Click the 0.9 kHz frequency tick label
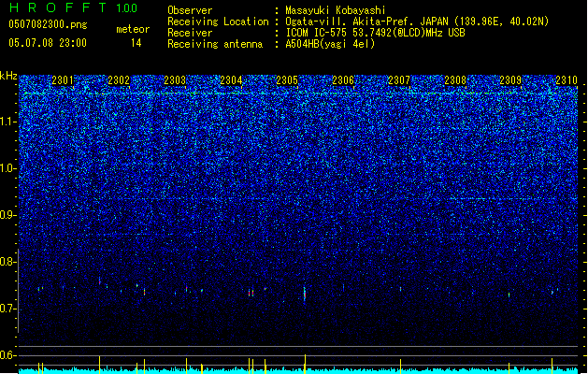588x374 pixels. click(x=8, y=215)
